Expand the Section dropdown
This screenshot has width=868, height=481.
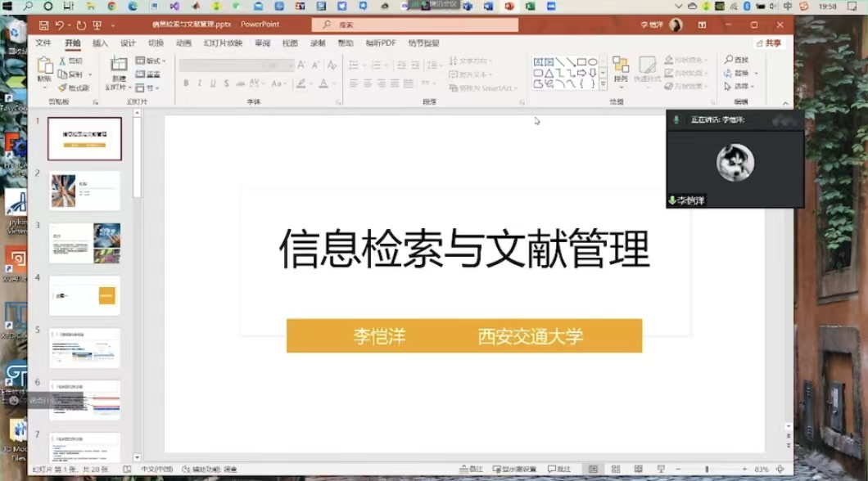[x=147, y=88]
